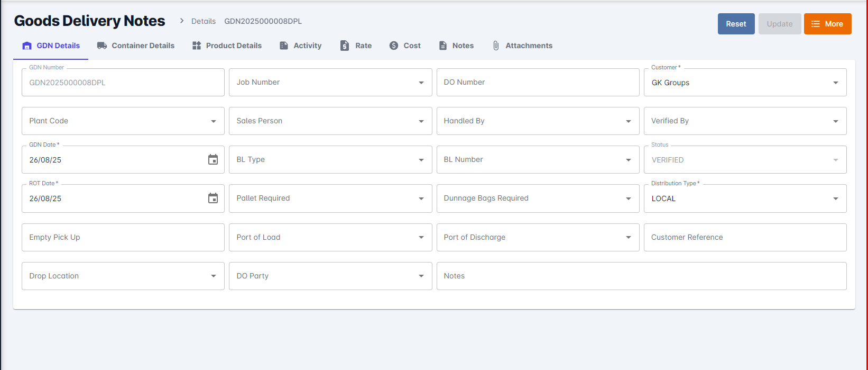Click the Product Details grid icon

tap(197, 46)
